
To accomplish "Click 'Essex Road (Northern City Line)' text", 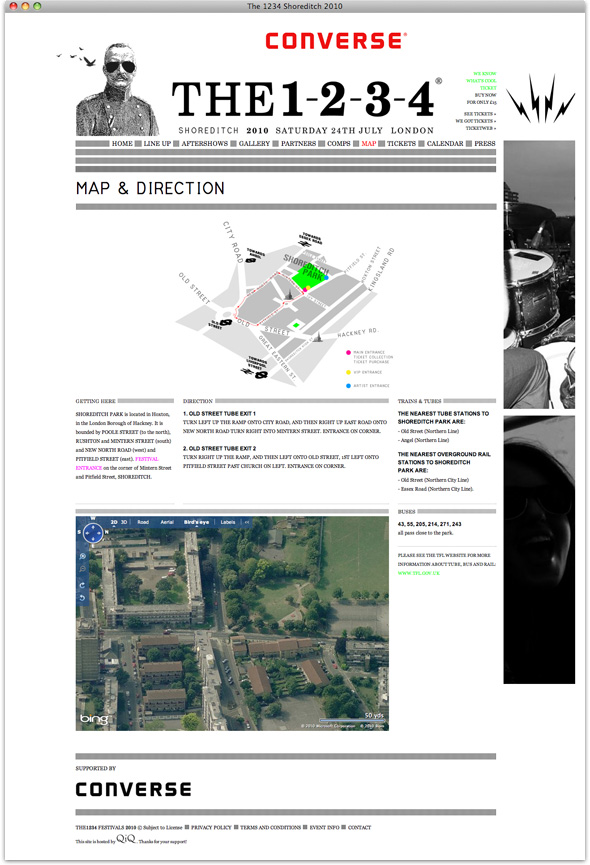I will point(437,489).
